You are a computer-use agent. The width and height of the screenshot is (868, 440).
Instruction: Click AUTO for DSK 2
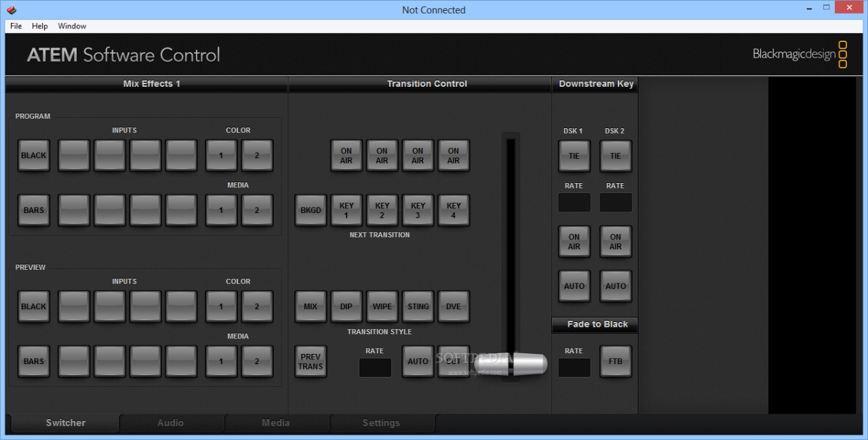click(x=616, y=286)
